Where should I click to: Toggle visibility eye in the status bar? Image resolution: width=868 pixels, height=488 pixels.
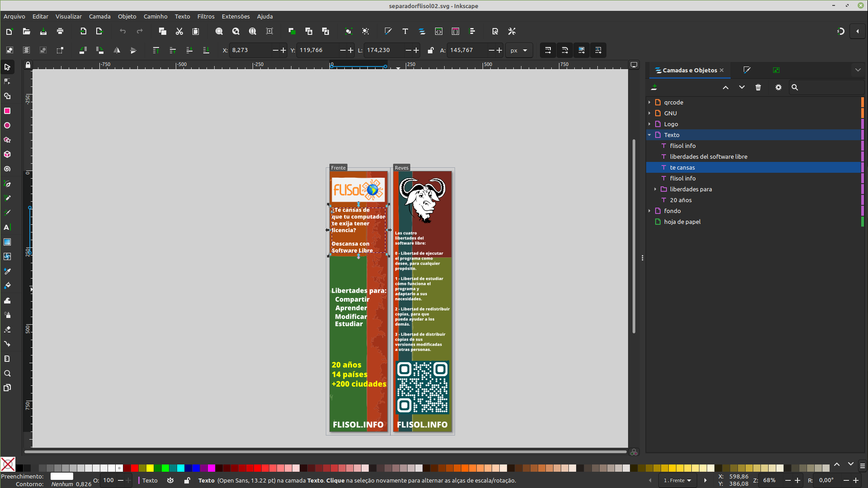coord(170,480)
